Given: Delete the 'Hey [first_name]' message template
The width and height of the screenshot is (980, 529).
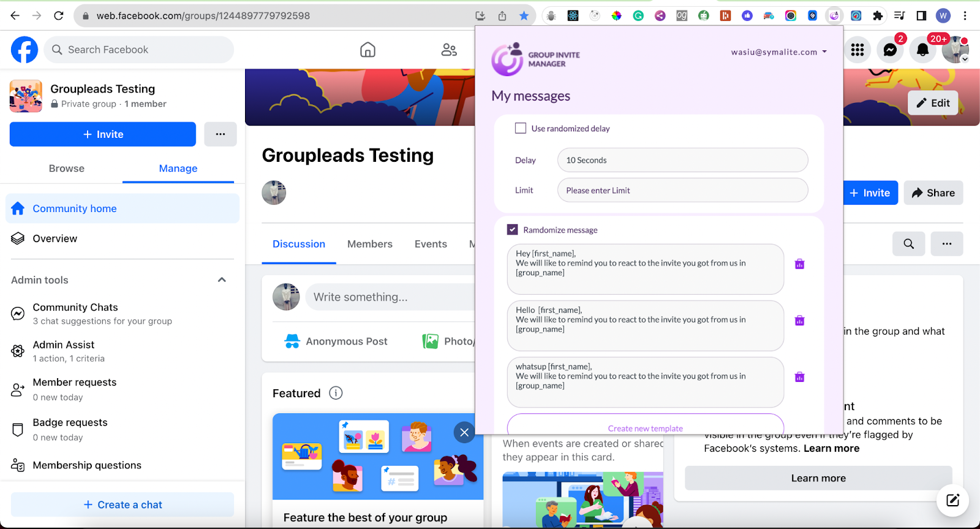Looking at the screenshot, I should pyautogui.click(x=799, y=264).
